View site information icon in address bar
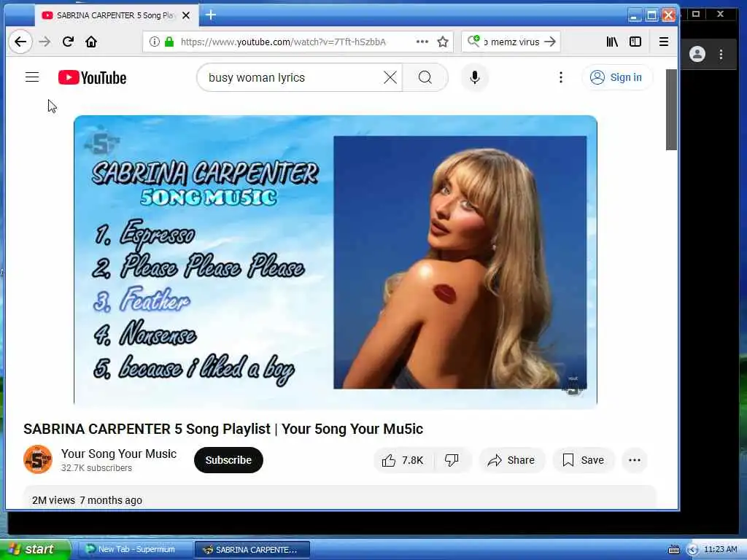 tap(155, 42)
